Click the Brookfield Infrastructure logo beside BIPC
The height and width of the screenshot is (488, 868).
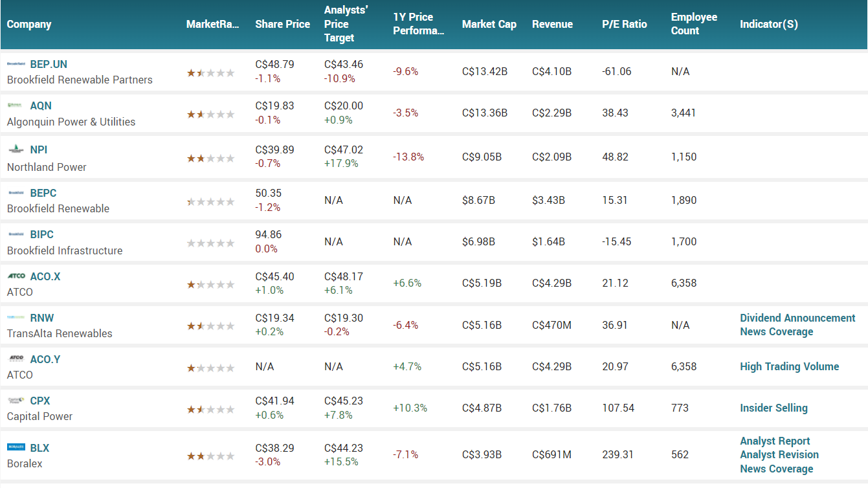(17, 234)
